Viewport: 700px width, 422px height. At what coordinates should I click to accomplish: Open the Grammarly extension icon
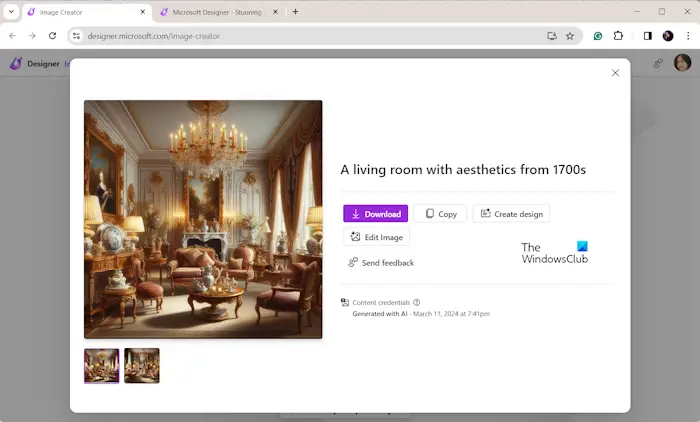(x=598, y=36)
